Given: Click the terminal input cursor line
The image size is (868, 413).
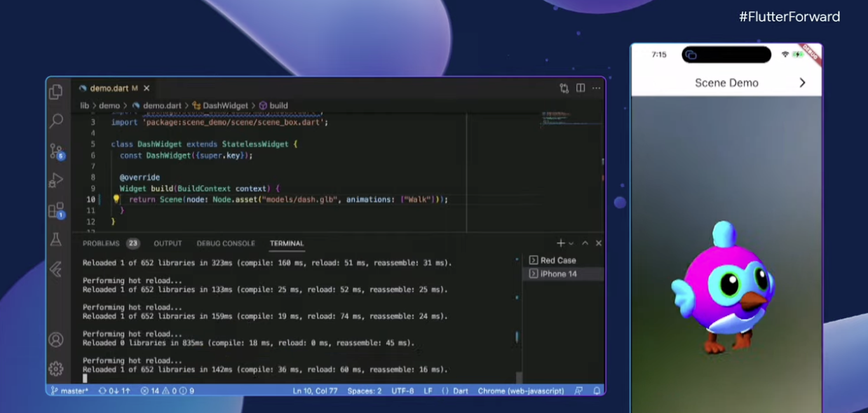Looking at the screenshot, I should 85,378.
